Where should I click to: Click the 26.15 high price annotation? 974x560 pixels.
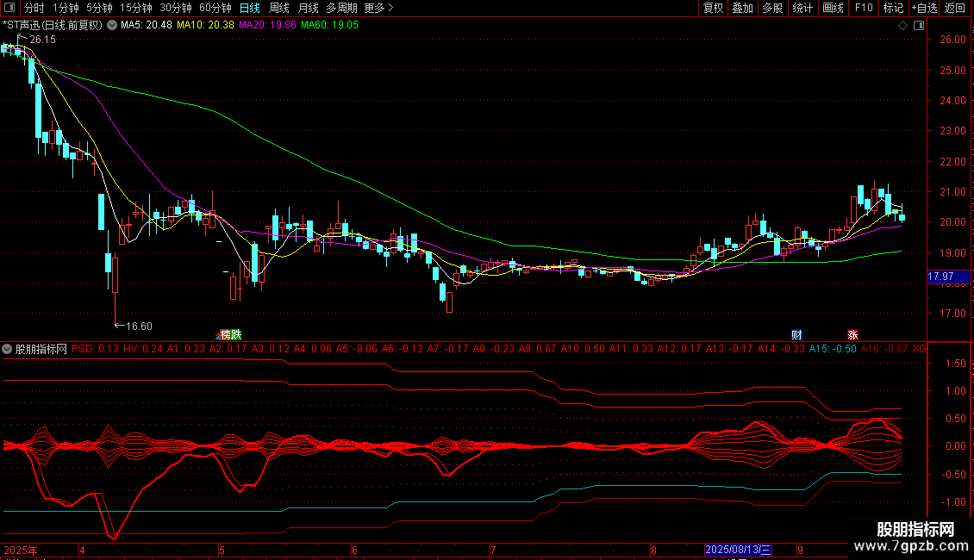42,40
